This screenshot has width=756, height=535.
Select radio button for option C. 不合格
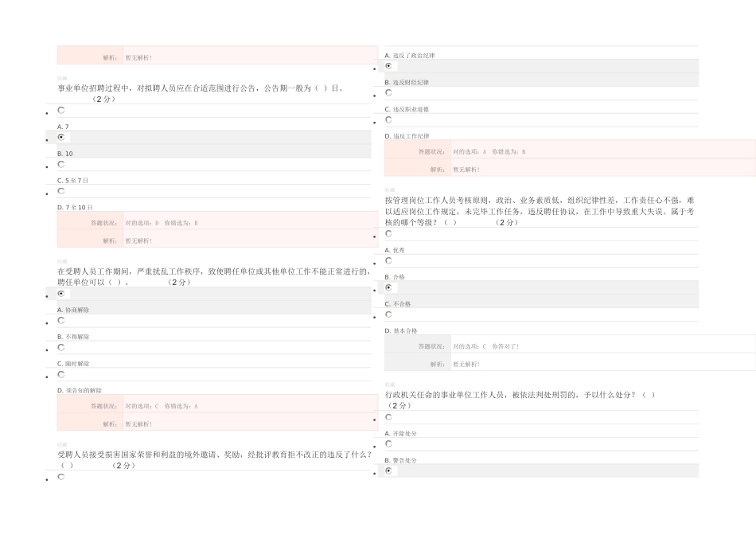pyautogui.click(x=388, y=288)
